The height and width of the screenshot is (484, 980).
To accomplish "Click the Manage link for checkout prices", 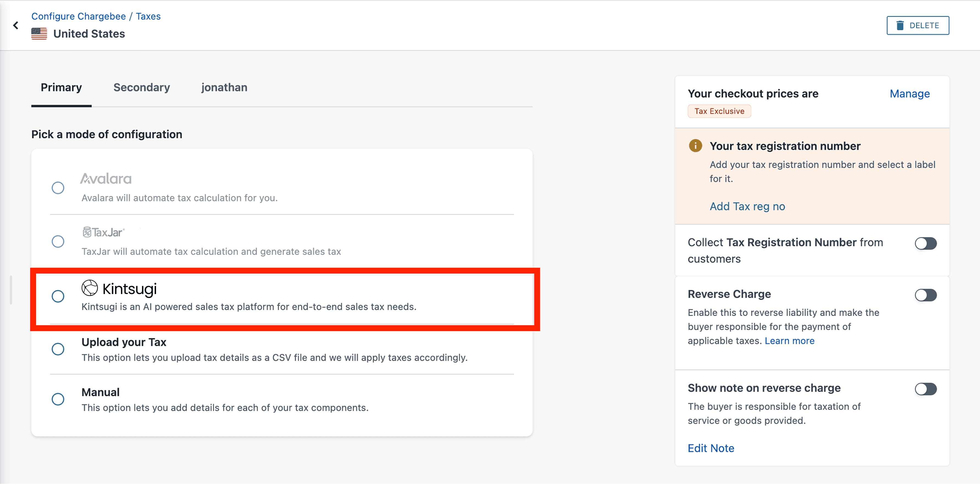I will (x=909, y=94).
